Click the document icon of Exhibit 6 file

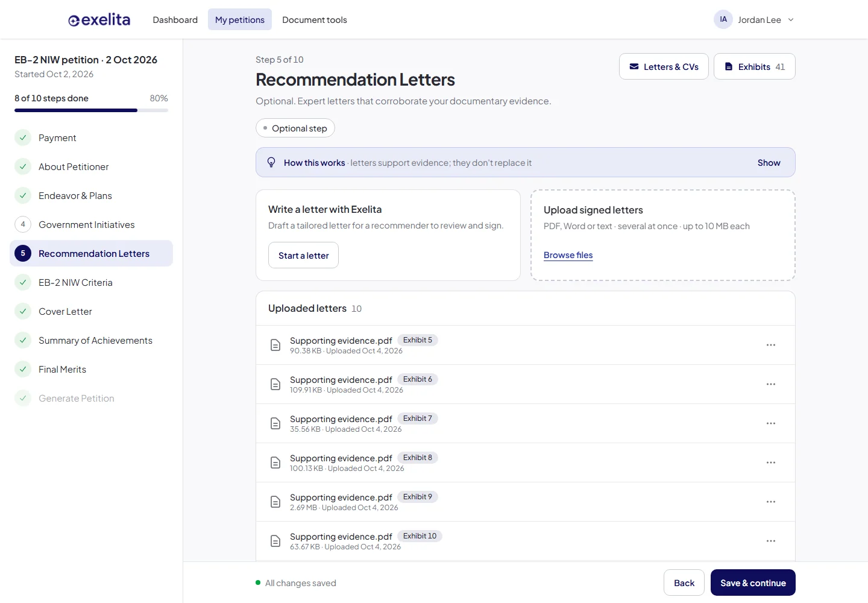275,384
